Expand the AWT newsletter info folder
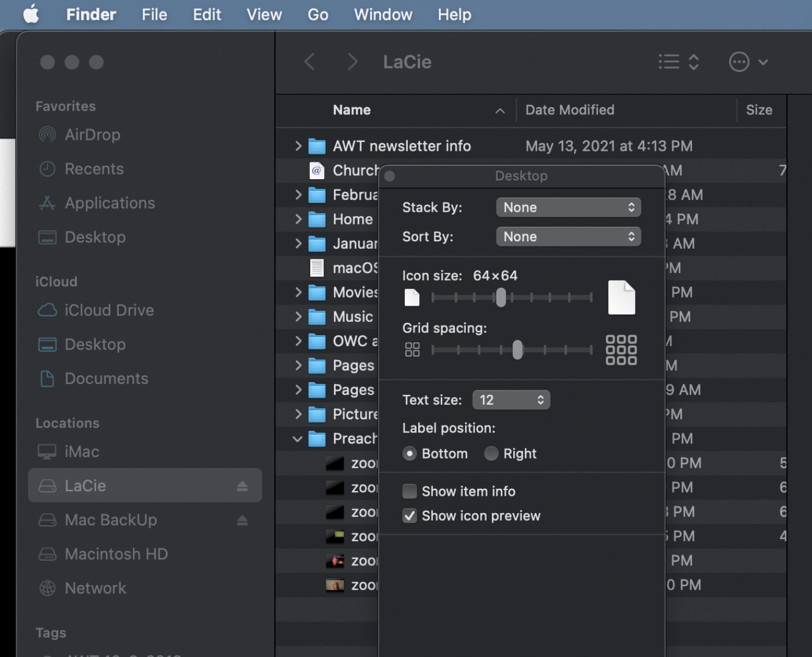The height and width of the screenshot is (657, 812). (x=298, y=146)
